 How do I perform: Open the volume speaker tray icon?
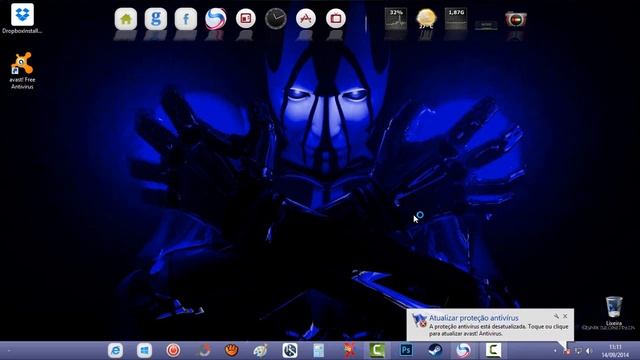click(x=589, y=351)
